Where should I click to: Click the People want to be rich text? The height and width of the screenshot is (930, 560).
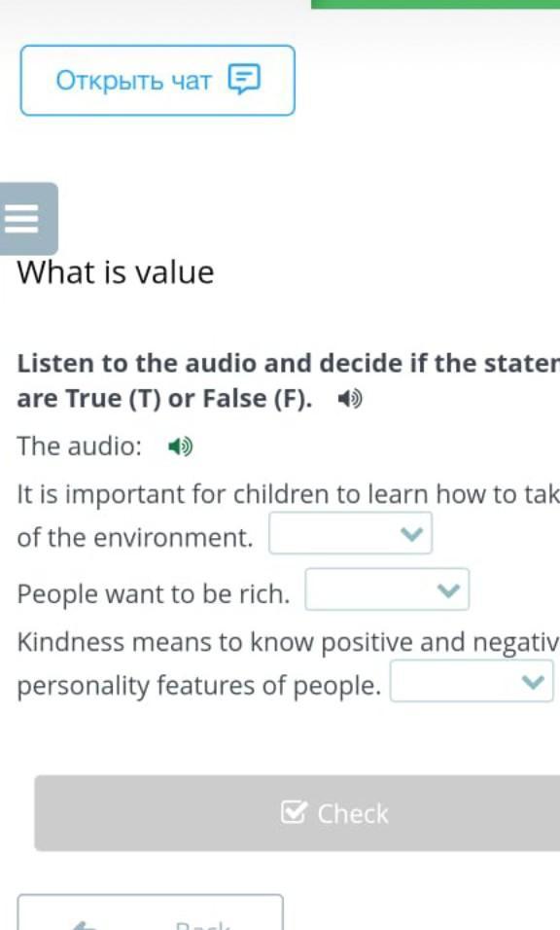154,593
